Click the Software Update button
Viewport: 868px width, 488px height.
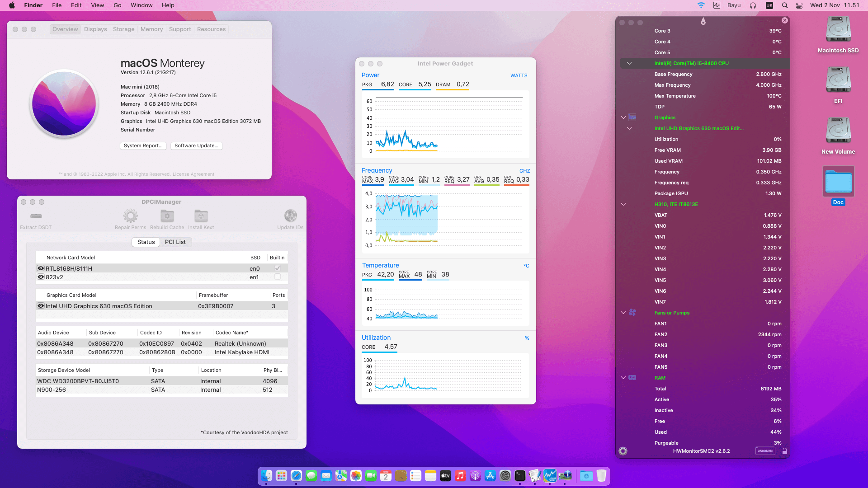pos(196,145)
